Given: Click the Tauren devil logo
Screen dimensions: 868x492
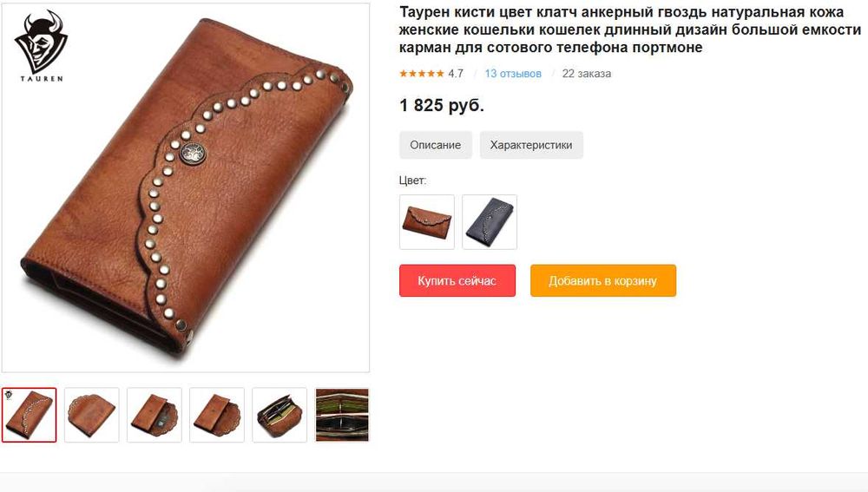Looking at the screenshot, I should pos(42,47).
